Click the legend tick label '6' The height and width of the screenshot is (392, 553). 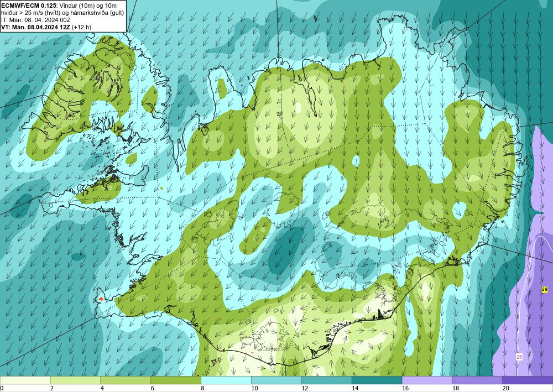153,389
